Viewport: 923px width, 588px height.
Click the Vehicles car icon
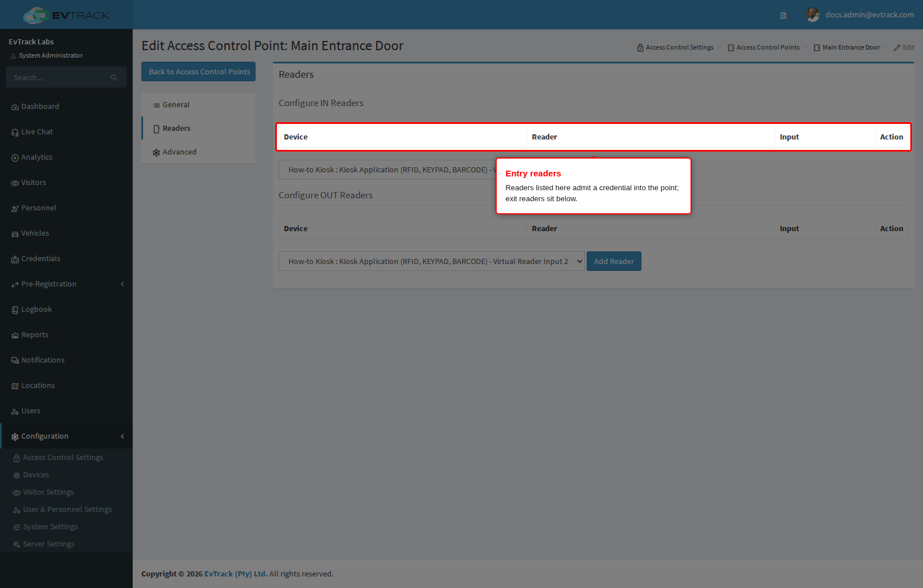coord(15,234)
